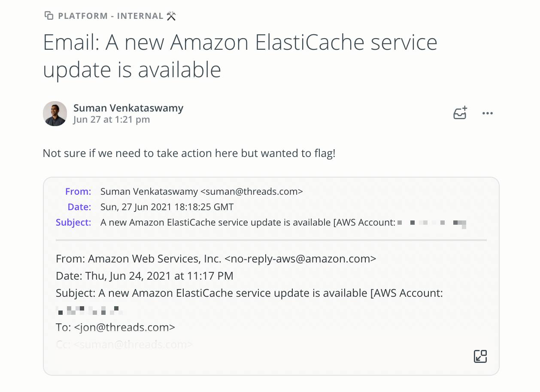This screenshot has width=540, height=392.
Task: Click the 'Not sure if we need to take action' message
Action: click(x=189, y=154)
